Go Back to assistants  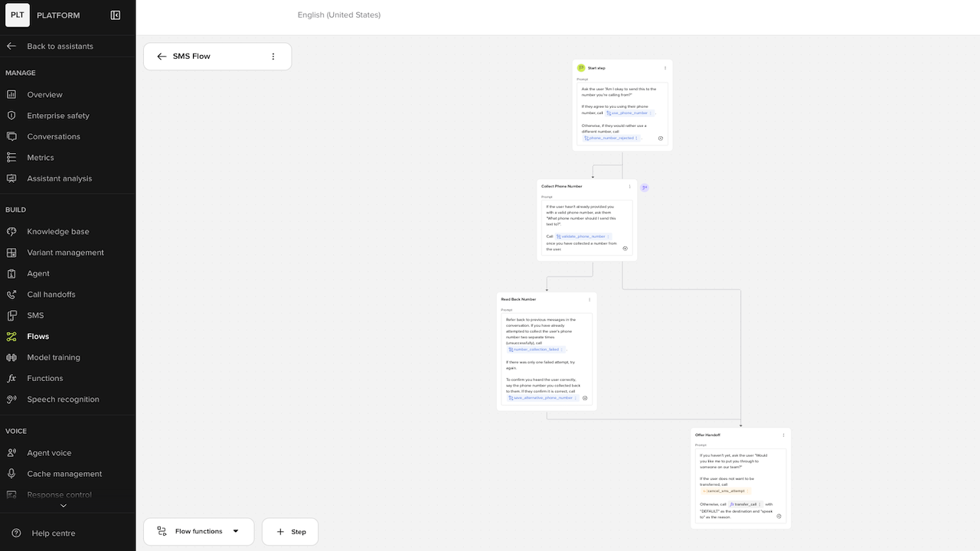point(60,46)
